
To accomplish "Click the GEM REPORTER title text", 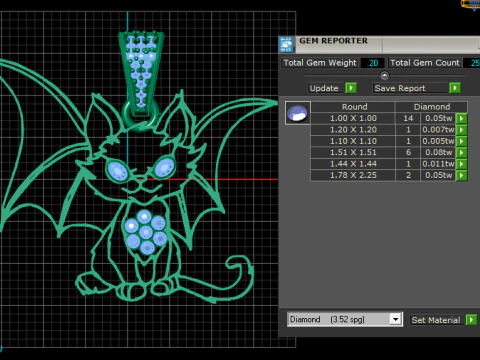I will tap(333, 41).
